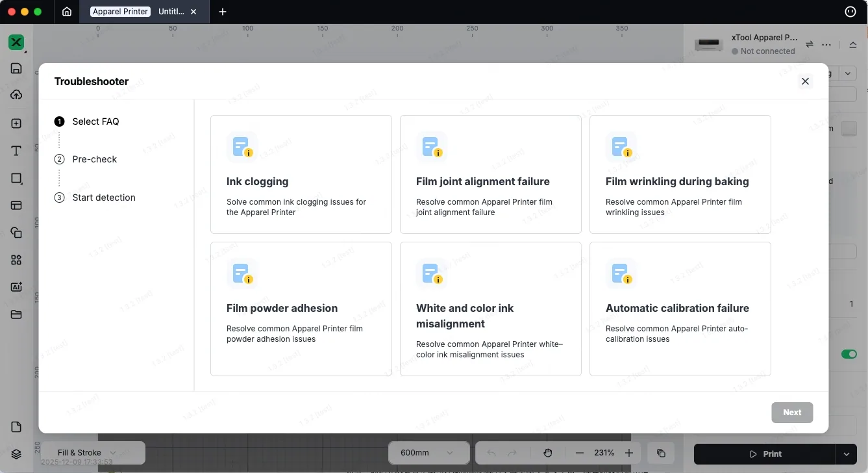Click the save file icon
Image resolution: width=868 pixels, height=473 pixels.
16,68
